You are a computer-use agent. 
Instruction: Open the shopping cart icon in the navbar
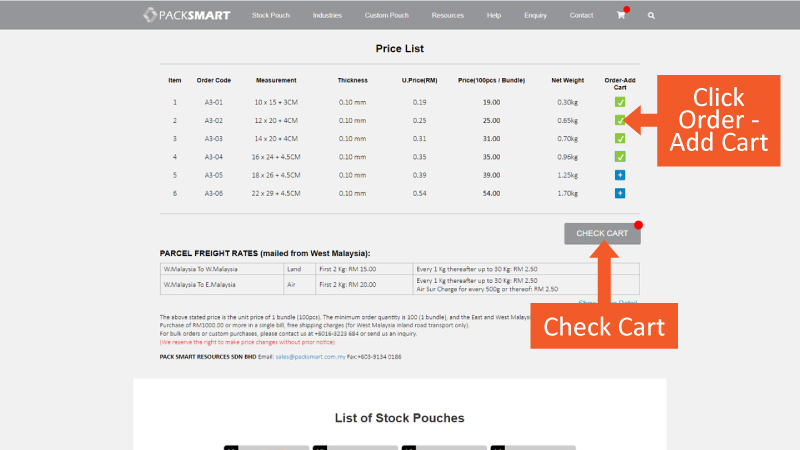(x=621, y=16)
